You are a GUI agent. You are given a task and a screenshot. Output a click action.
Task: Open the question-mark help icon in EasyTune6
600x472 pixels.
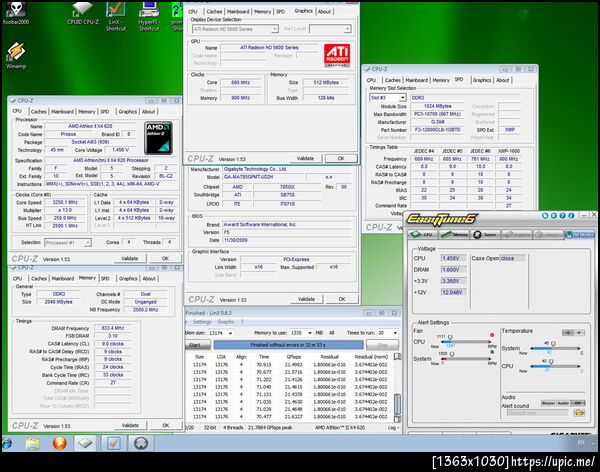(x=562, y=216)
